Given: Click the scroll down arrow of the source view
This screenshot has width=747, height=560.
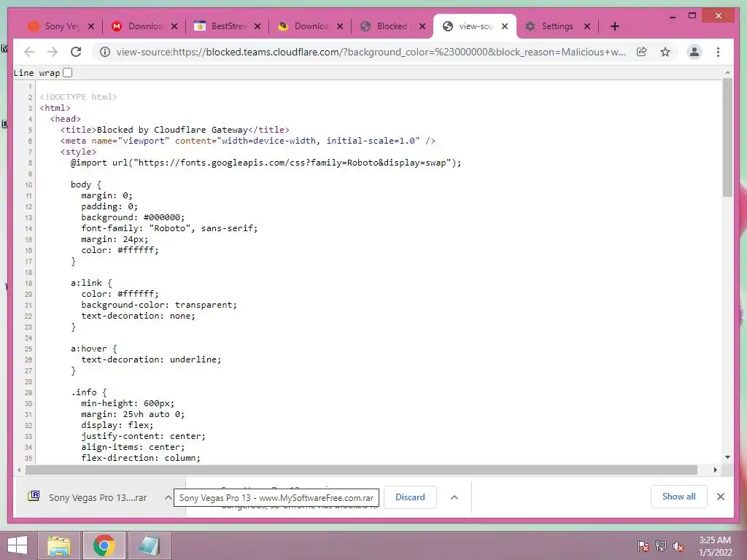Looking at the screenshot, I should (x=727, y=457).
